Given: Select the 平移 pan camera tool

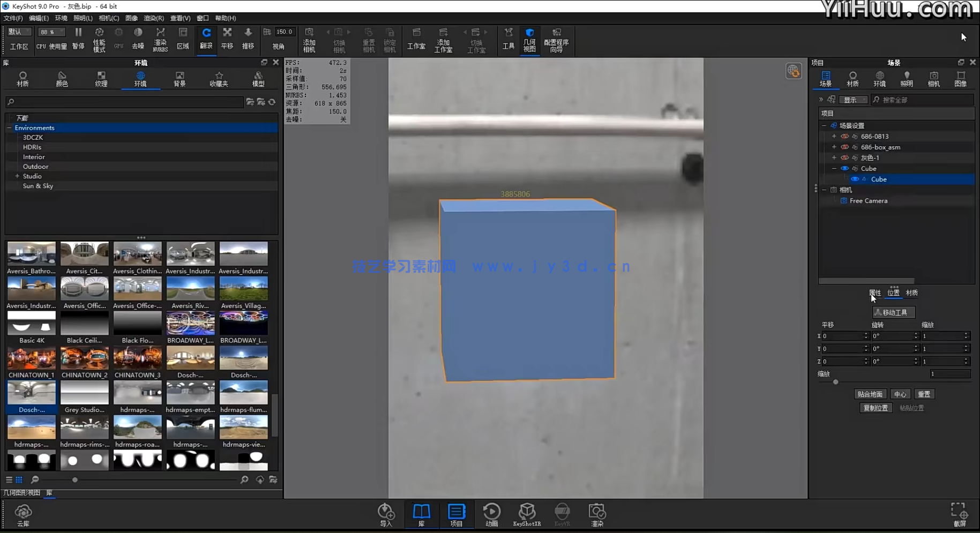Looking at the screenshot, I should coord(227,39).
